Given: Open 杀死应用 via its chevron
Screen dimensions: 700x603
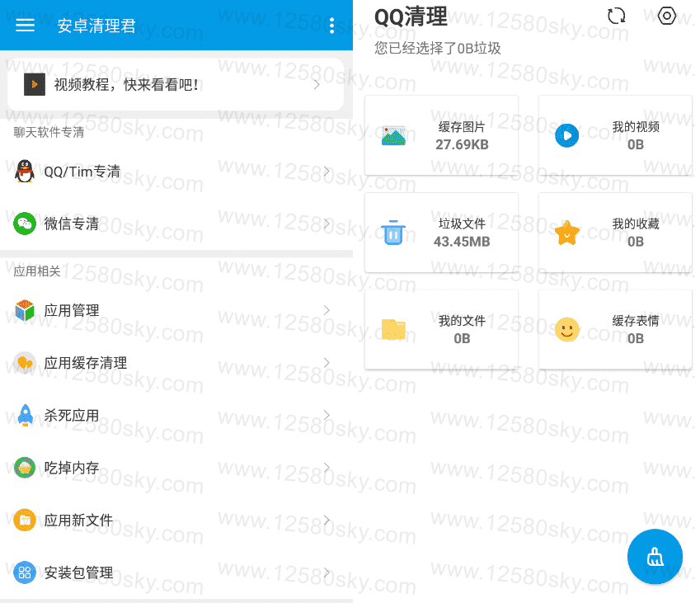Looking at the screenshot, I should tap(327, 415).
